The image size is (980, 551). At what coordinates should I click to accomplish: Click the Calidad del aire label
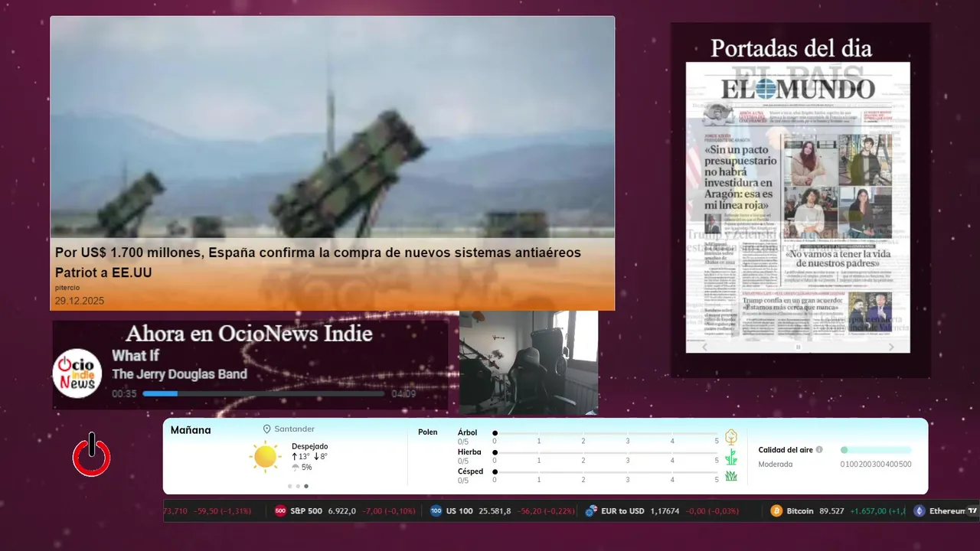tap(786, 450)
